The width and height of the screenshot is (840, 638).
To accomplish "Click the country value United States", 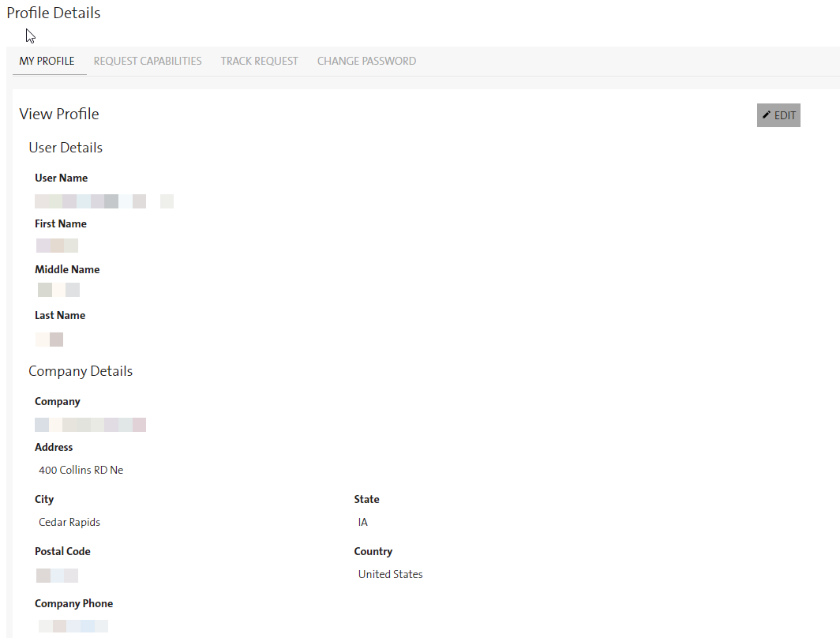I will (x=390, y=574).
